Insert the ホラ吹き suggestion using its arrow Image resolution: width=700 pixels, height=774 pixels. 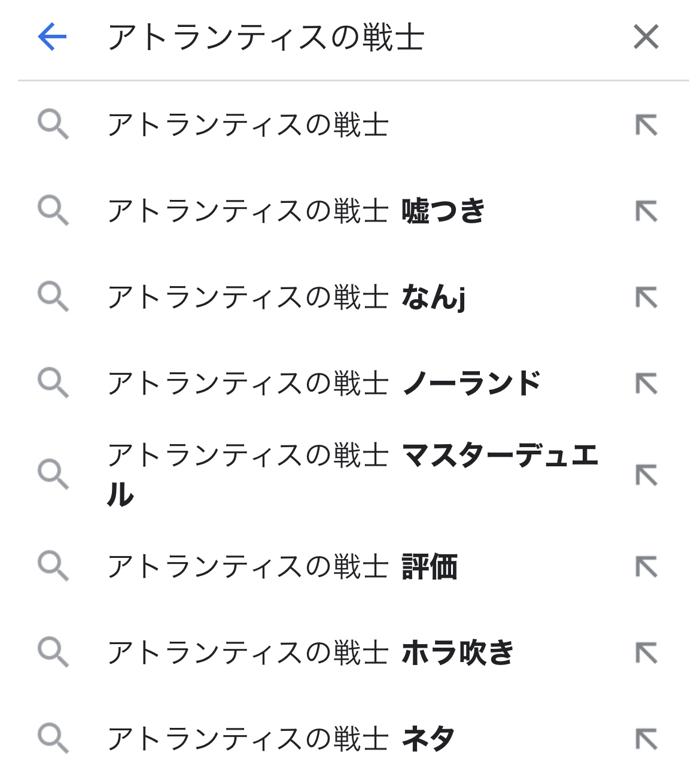coord(646,652)
